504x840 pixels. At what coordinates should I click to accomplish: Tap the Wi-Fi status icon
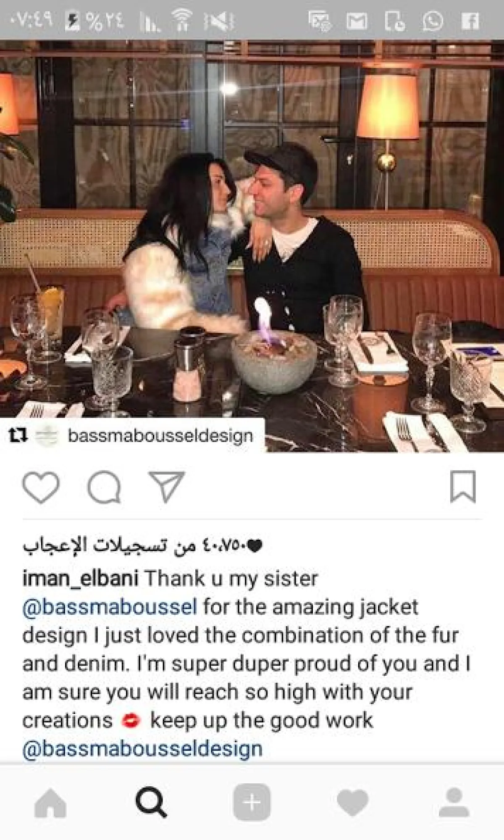pos(182,21)
